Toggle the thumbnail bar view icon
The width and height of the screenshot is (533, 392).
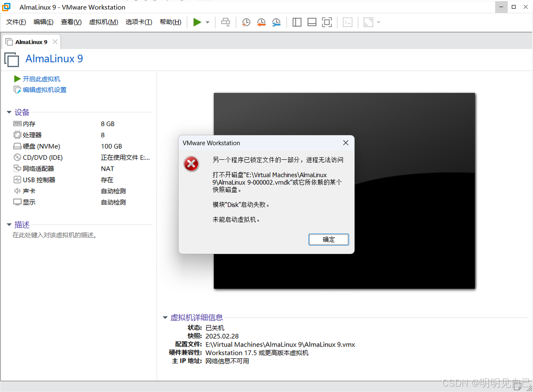click(x=312, y=22)
